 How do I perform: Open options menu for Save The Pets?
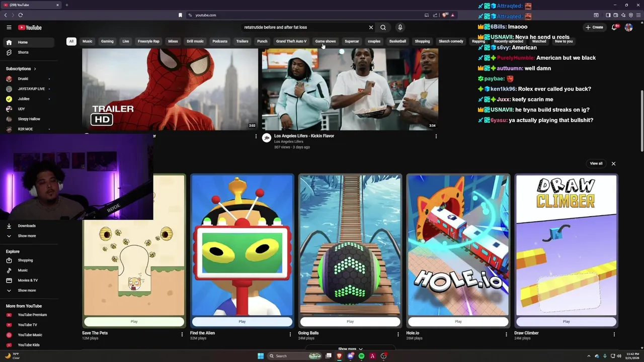[182, 334]
